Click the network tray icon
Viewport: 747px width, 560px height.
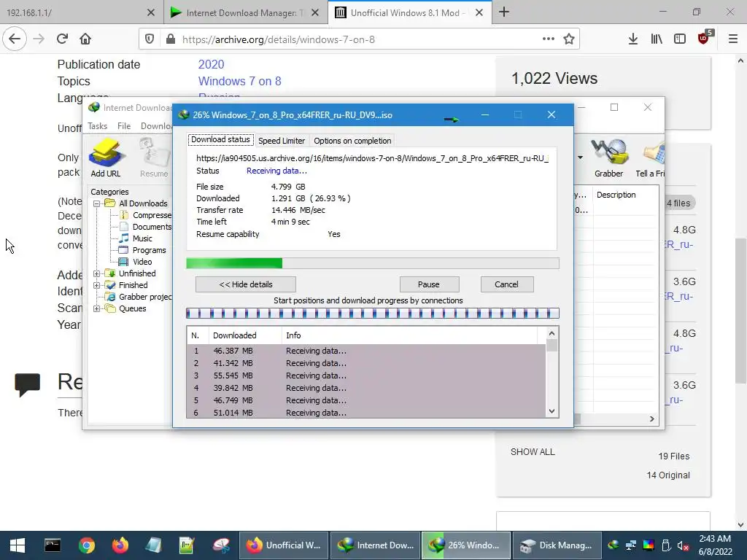[631, 545]
